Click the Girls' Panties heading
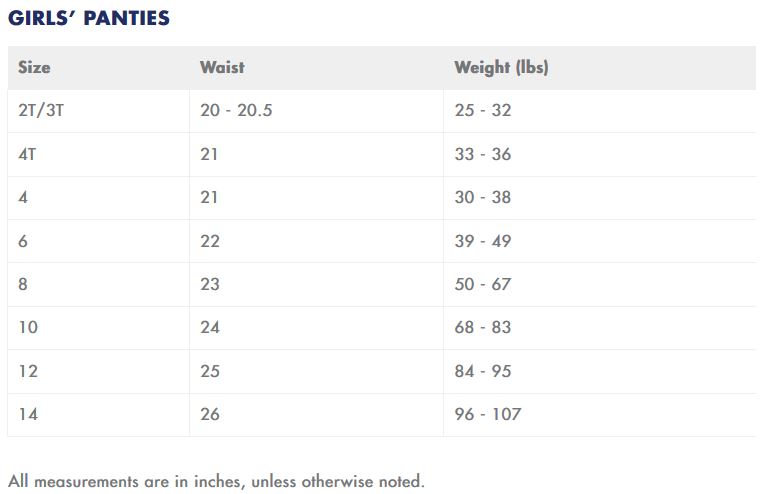Screen dimensions: 764x494 (89, 18)
